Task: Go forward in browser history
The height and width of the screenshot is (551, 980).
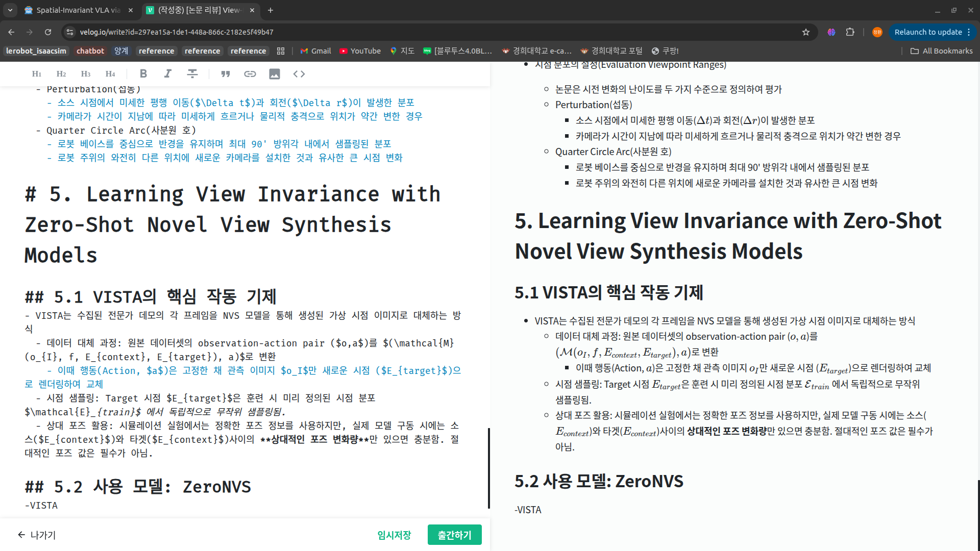Action: tap(30, 32)
